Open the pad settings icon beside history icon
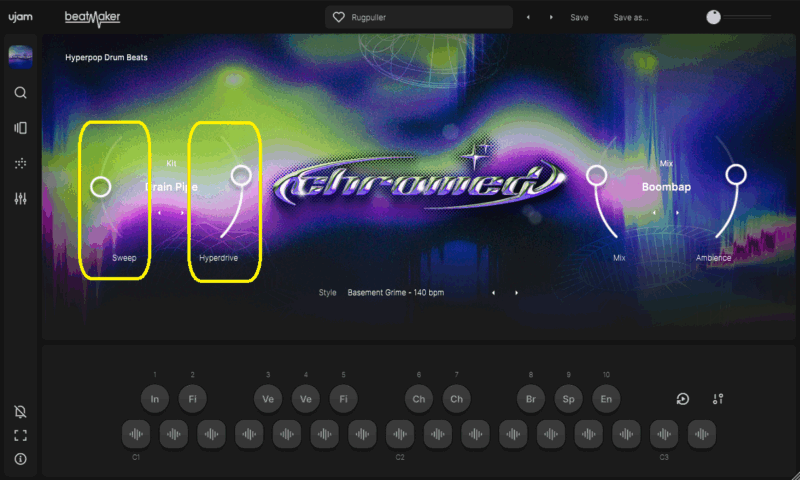Viewport: 800px width, 480px height. tap(718, 399)
